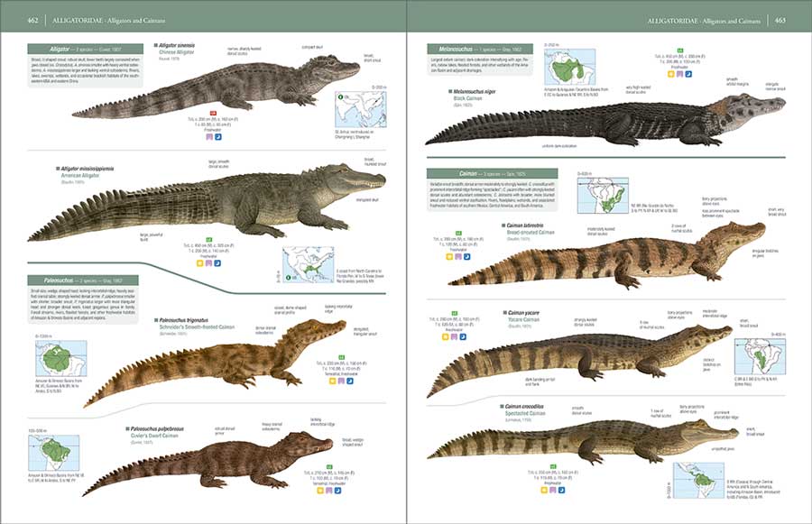The width and height of the screenshot is (812, 524).
Task: Click the blue moon icon under American Alligator
Action: point(217,263)
